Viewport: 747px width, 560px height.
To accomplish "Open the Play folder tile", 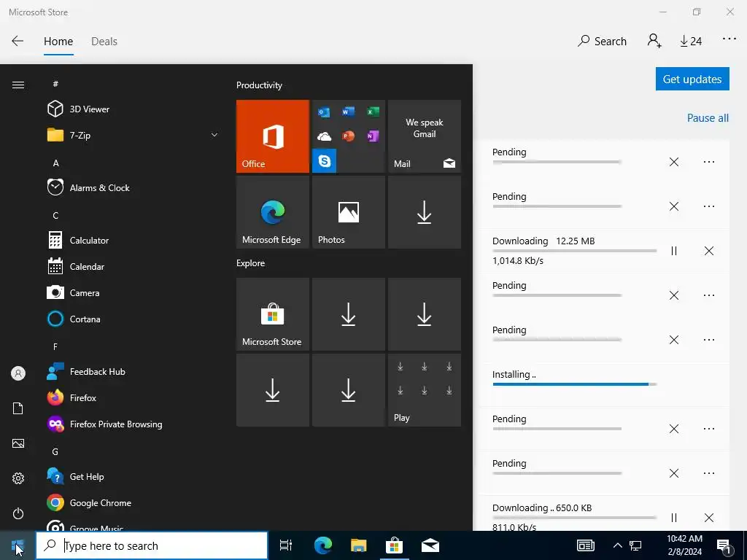I will 424,390.
